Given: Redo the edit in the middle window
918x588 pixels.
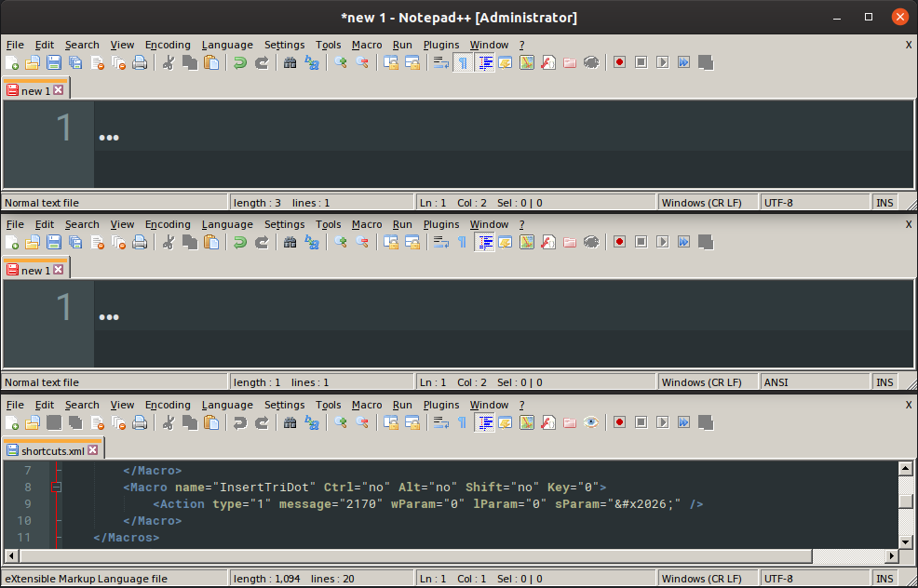Looking at the screenshot, I should pyautogui.click(x=262, y=242).
